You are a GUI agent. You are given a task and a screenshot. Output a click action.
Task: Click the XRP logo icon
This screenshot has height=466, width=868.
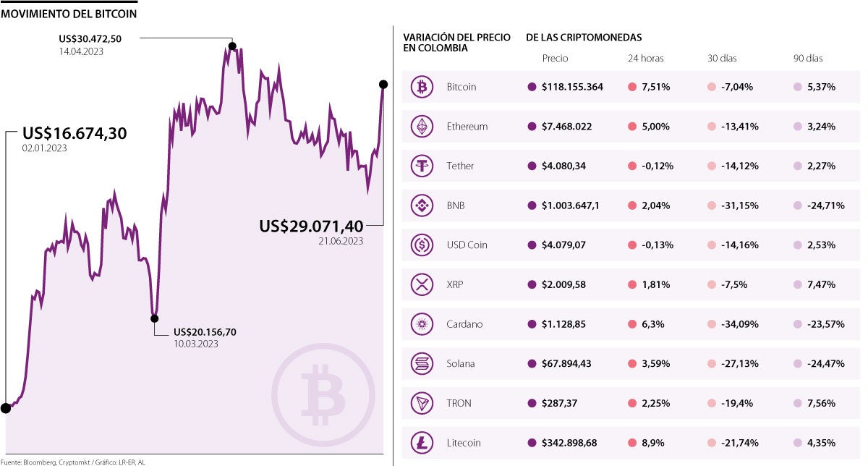pyautogui.click(x=421, y=284)
